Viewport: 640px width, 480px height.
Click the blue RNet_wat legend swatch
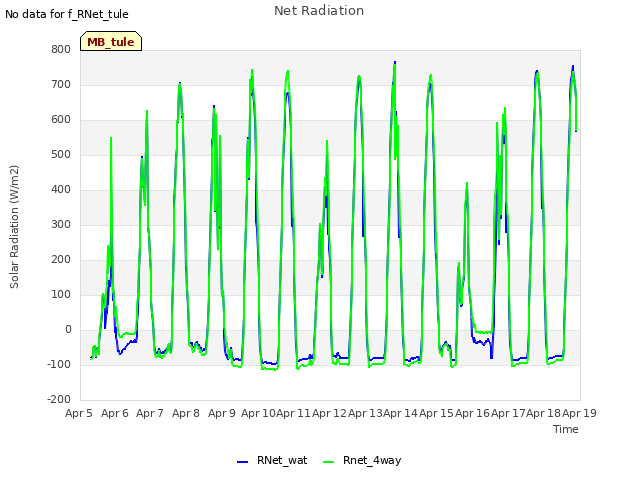point(242,462)
